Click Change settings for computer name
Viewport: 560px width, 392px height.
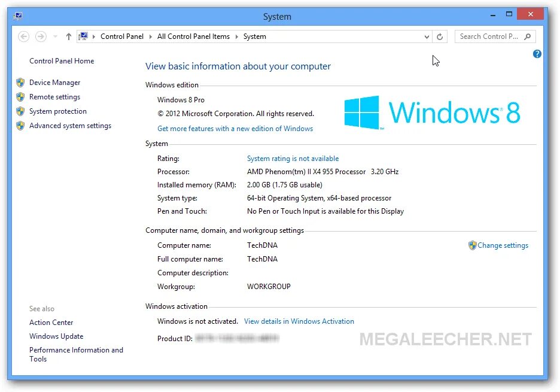coord(503,245)
